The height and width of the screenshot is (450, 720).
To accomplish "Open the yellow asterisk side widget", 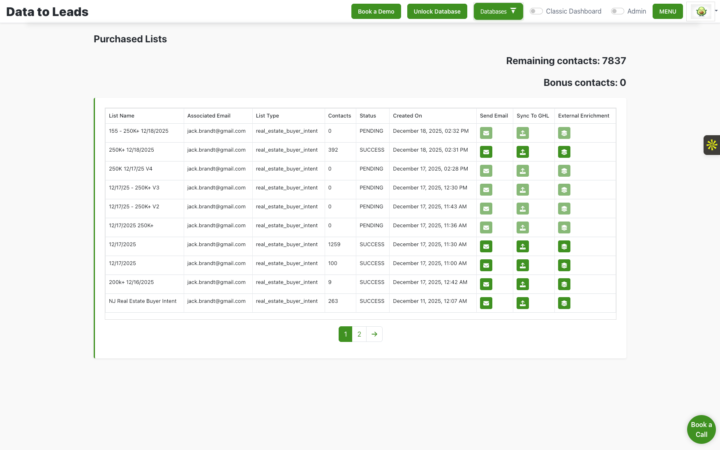I will pos(711,145).
